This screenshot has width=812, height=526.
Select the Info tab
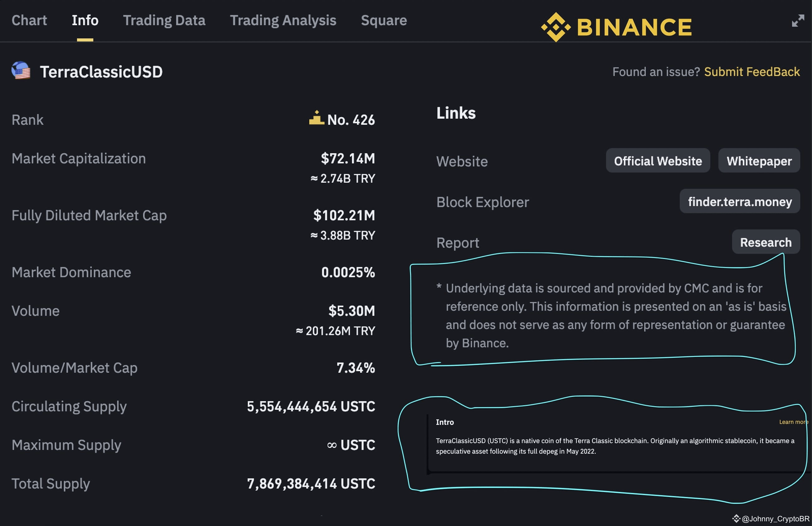[85, 21]
